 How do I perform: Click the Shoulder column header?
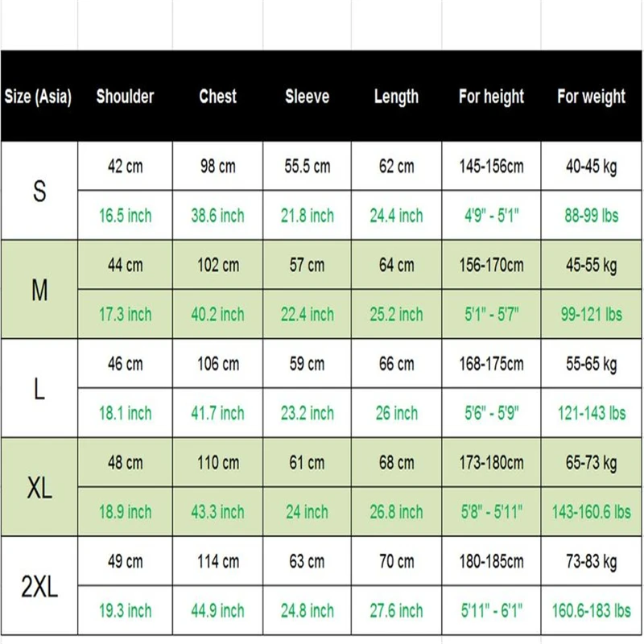pos(125,97)
